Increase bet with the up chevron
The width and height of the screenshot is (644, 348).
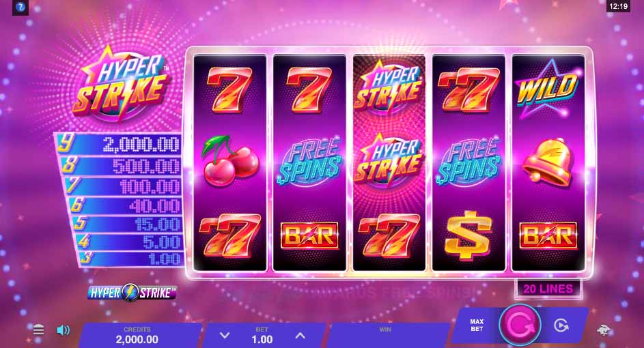click(300, 336)
